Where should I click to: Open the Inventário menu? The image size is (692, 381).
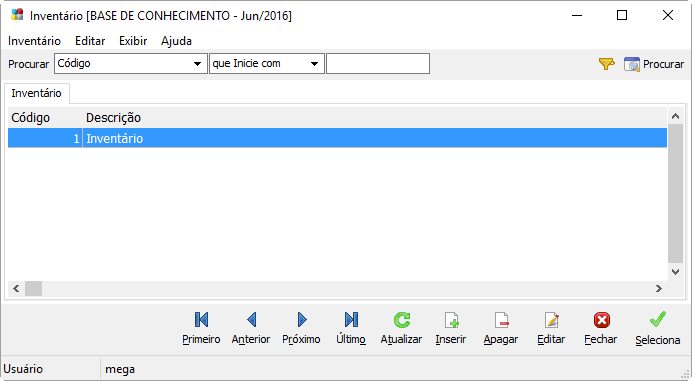tap(34, 41)
